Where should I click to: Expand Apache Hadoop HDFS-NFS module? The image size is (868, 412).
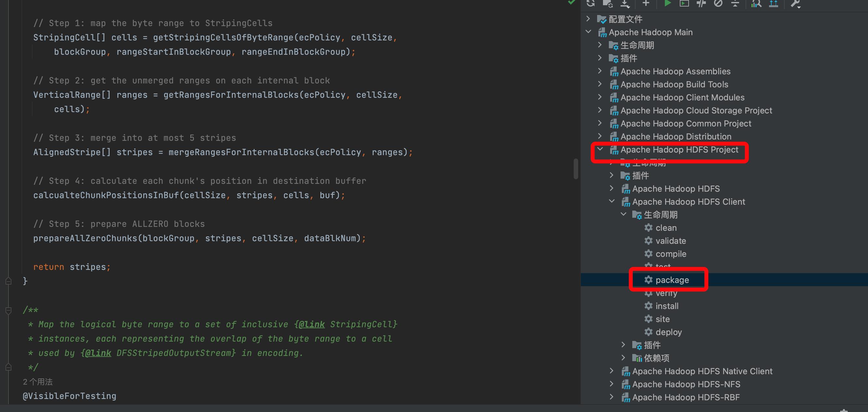(x=611, y=384)
